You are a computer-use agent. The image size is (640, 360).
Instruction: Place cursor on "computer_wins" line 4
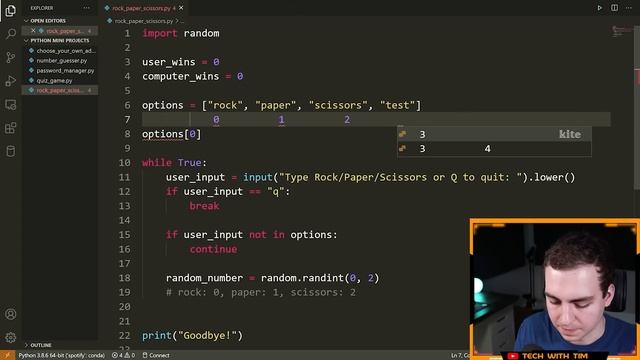coord(180,76)
